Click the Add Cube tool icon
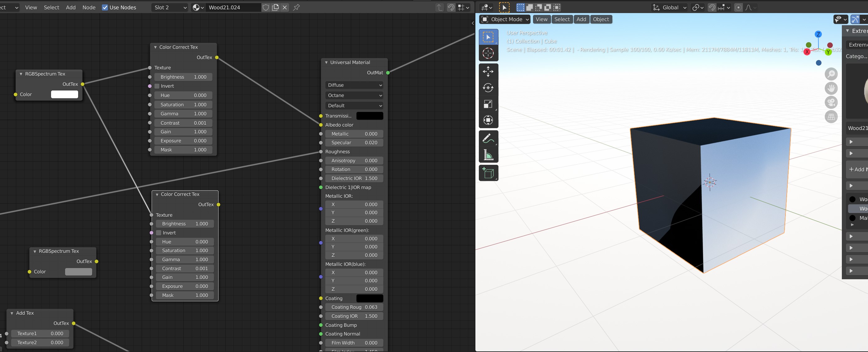Image resolution: width=868 pixels, height=352 pixels. tap(488, 173)
